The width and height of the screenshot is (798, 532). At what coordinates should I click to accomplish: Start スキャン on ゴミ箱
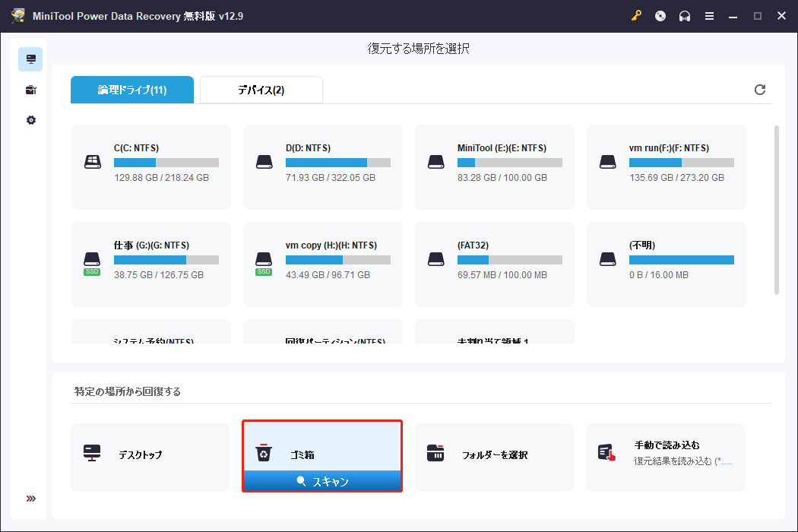click(322, 481)
